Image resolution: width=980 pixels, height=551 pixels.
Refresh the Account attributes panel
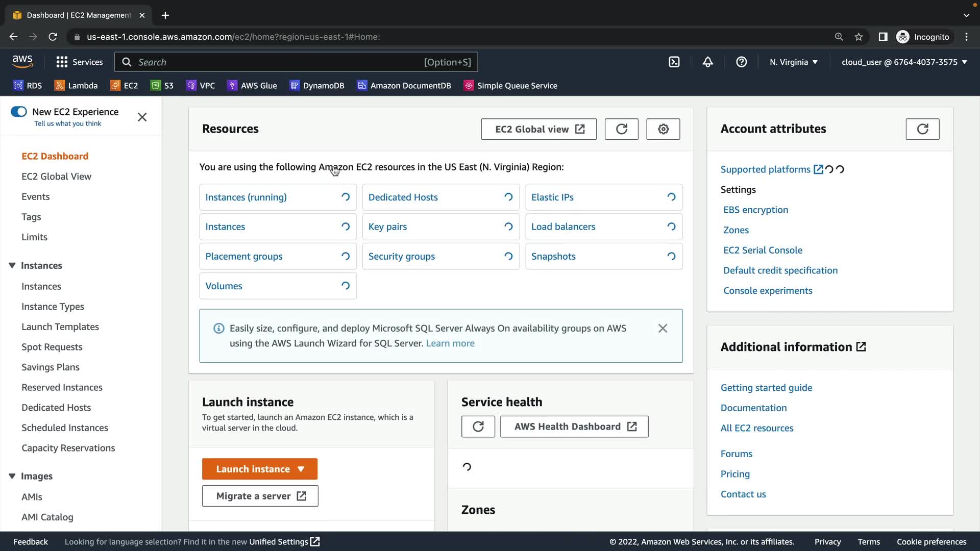(x=922, y=129)
